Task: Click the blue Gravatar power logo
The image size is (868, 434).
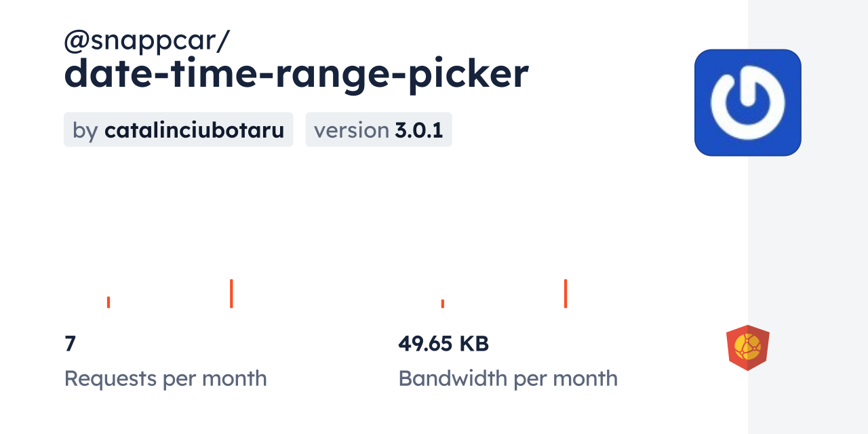Action: [x=747, y=102]
